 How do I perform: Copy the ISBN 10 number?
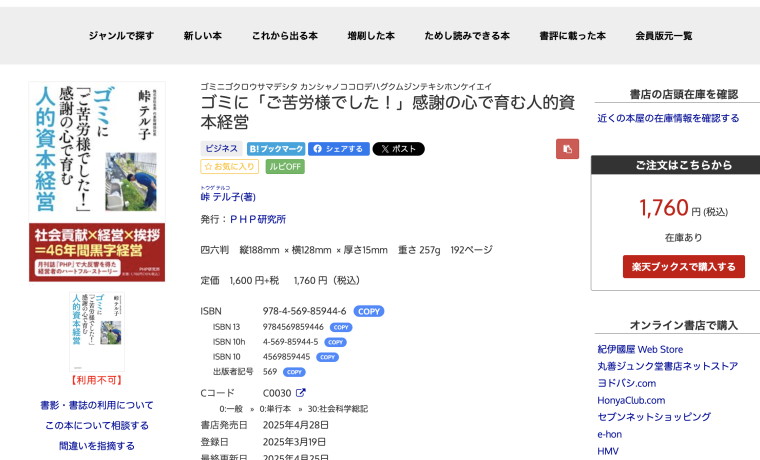click(327, 357)
